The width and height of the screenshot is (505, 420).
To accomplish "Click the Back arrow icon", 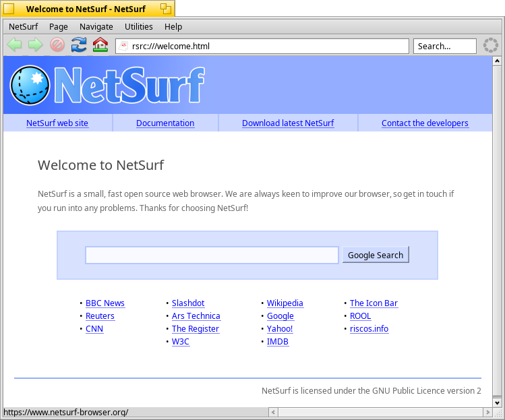I will click(x=14, y=44).
